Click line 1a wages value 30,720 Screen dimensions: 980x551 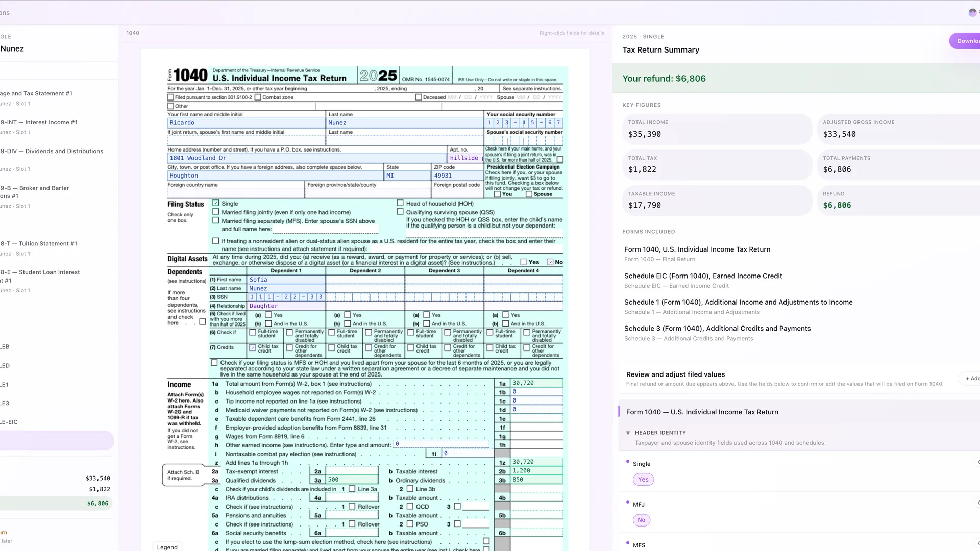point(536,383)
